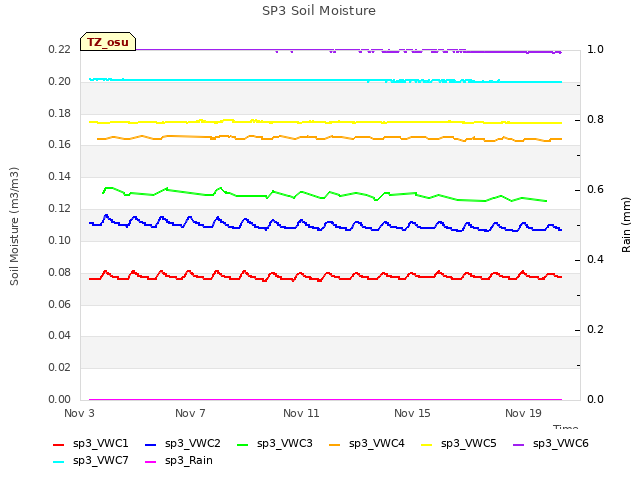Click the Nov 15 x-axis label

click(412, 413)
